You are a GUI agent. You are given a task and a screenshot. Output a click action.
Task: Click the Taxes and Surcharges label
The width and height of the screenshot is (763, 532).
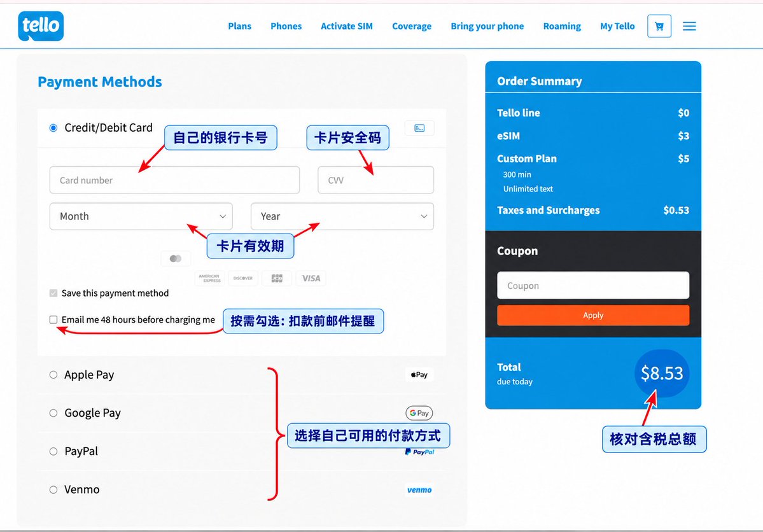pyautogui.click(x=549, y=210)
